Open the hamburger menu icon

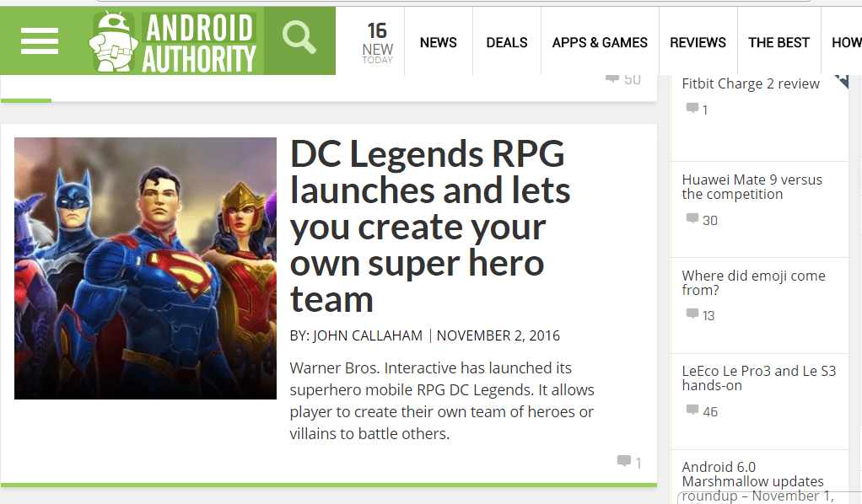pos(40,41)
